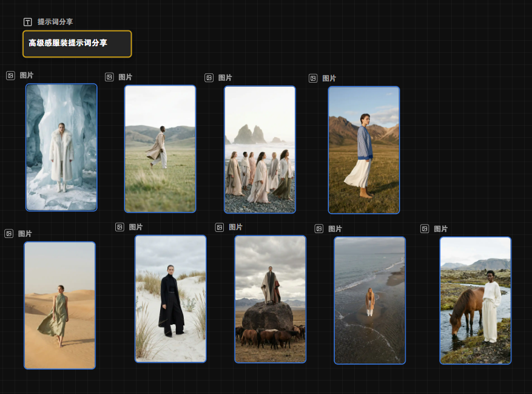Click the 高级感服装提示词分享 text box
Image resolution: width=532 pixels, height=394 pixels.
coord(77,44)
